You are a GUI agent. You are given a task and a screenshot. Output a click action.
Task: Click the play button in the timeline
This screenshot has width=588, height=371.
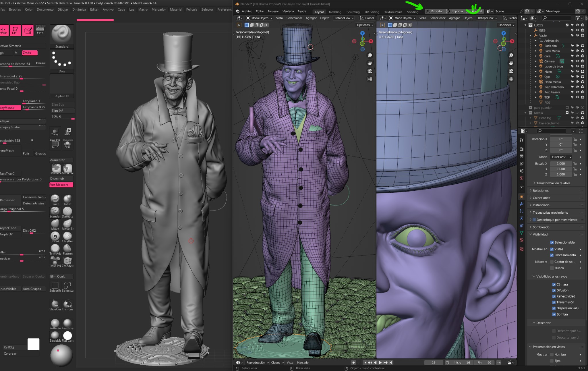[x=380, y=362]
